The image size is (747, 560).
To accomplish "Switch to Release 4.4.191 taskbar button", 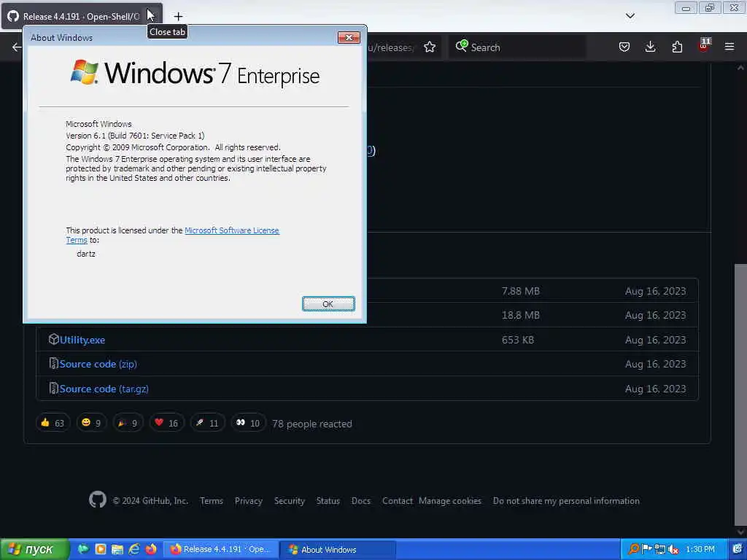I will 220,550.
